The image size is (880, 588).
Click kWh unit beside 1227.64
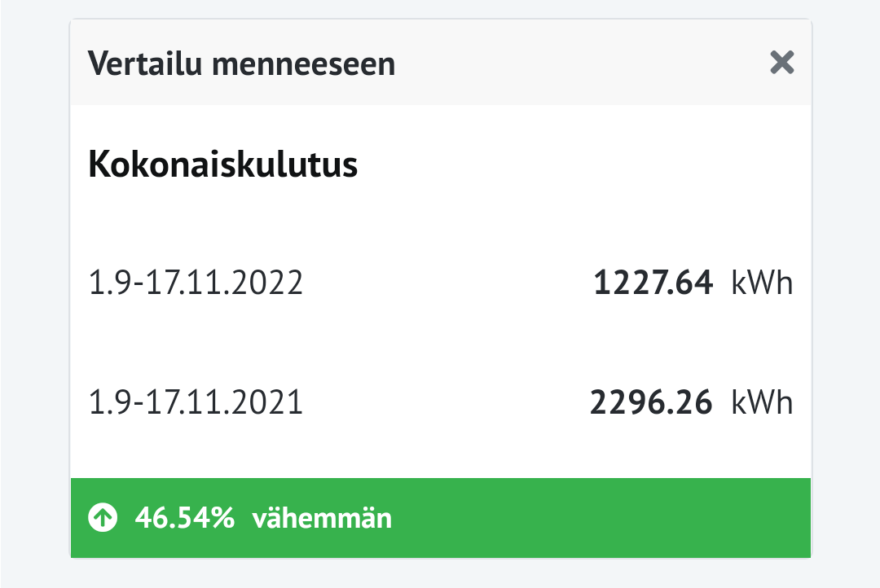tap(762, 283)
